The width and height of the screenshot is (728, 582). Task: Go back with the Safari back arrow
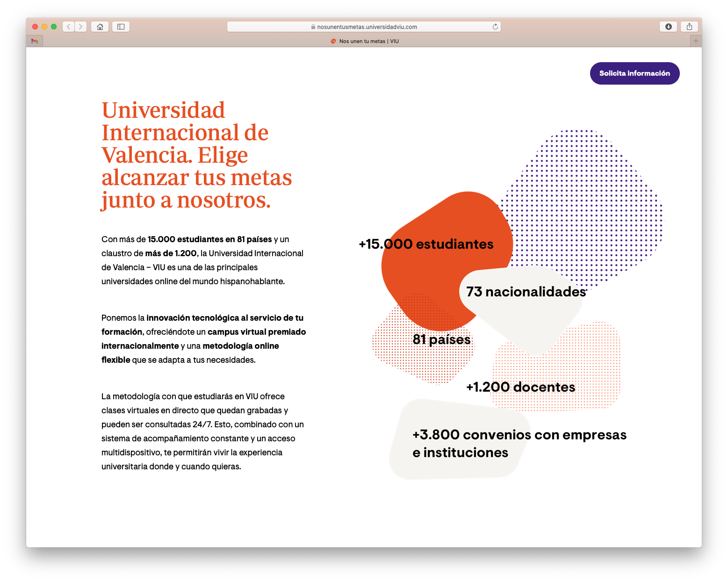point(69,27)
